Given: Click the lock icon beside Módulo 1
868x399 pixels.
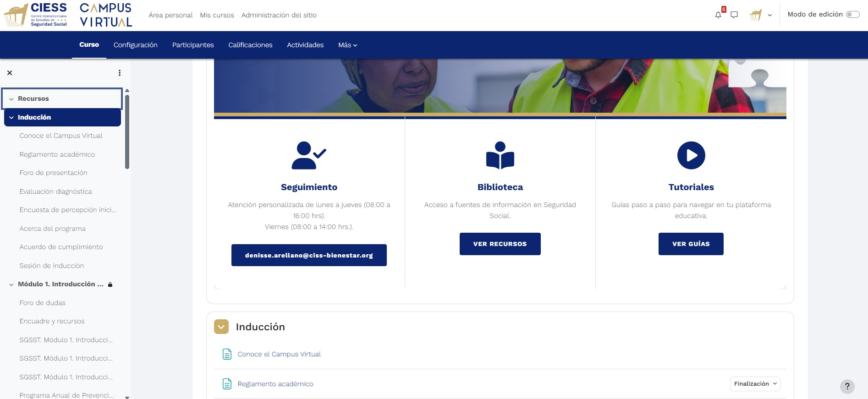Looking at the screenshot, I should click(110, 284).
